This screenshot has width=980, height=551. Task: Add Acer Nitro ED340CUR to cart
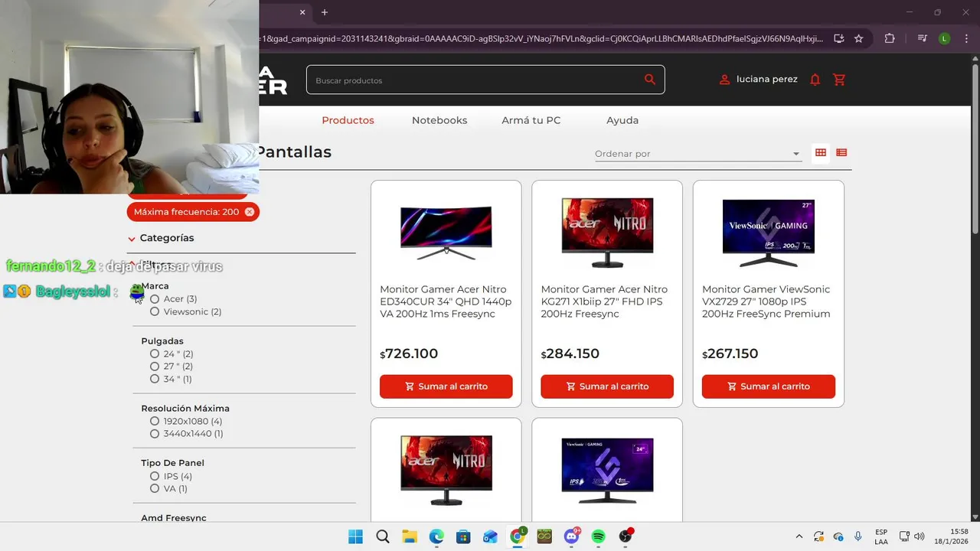click(x=446, y=386)
